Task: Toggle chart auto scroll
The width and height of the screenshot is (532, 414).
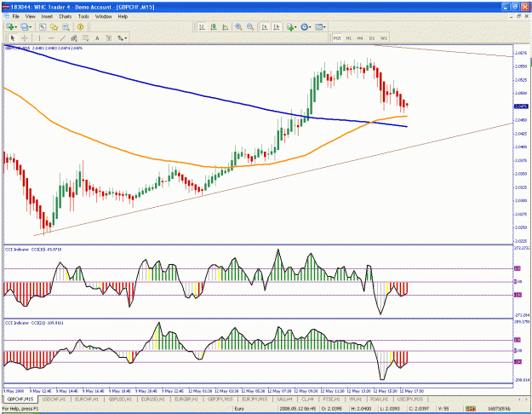Action: 265,26
